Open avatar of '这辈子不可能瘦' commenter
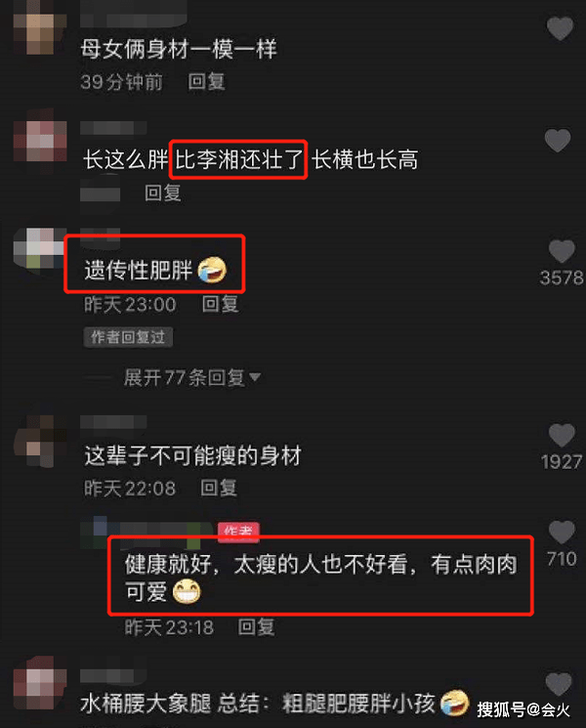 pyautogui.click(x=40, y=441)
